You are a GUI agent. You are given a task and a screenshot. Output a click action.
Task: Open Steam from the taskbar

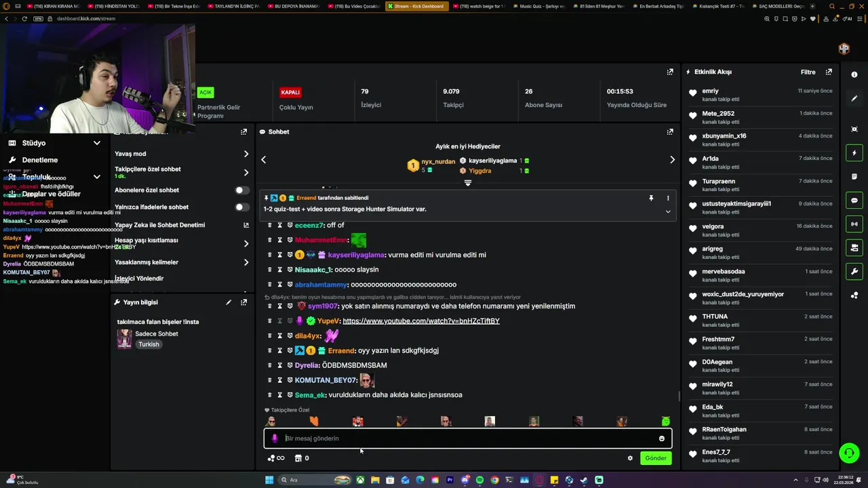point(584,480)
